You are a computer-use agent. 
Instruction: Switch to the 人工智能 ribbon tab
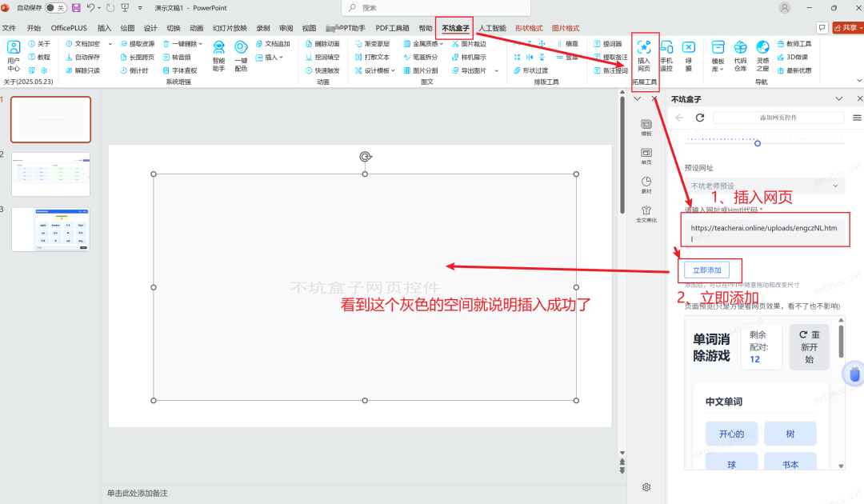point(491,28)
